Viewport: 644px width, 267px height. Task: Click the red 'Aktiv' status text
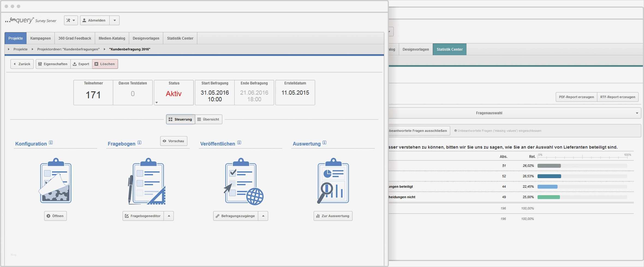[x=174, y=94]
